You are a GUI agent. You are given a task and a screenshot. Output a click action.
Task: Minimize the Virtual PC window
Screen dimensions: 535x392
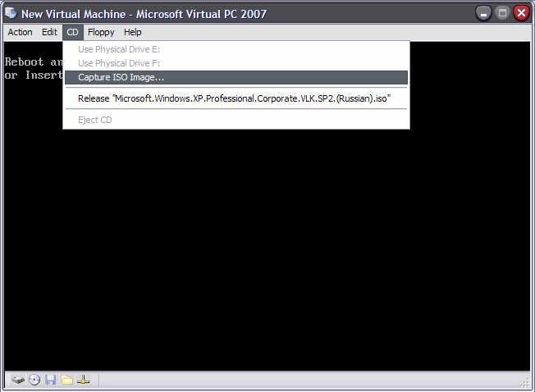[483, 14]
